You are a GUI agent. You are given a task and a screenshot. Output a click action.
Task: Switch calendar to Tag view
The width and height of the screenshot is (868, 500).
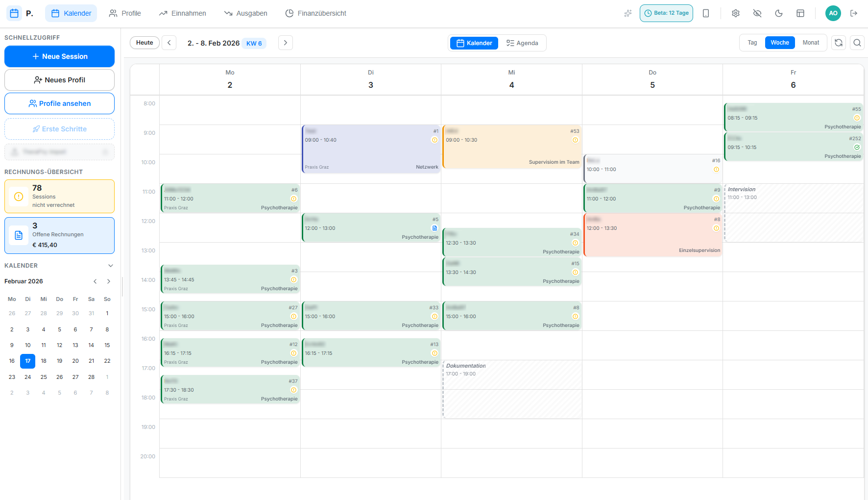point(751,43)
